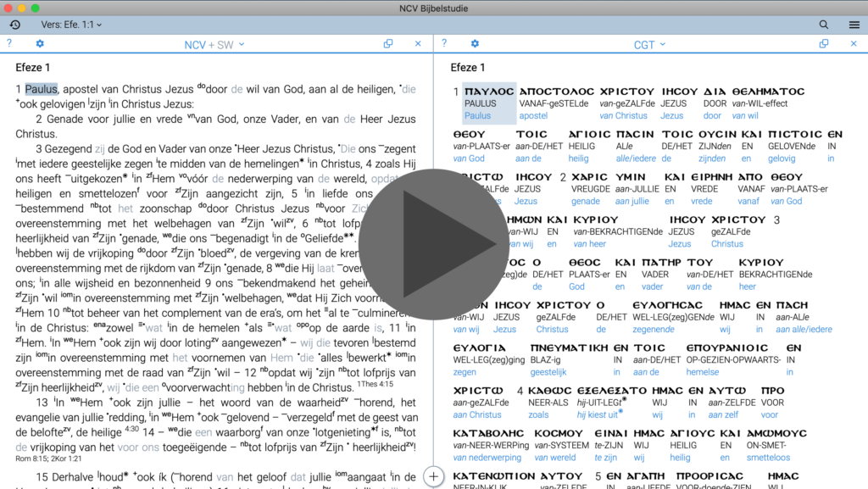Click the gloss 'geestelijk'
Image resolution: width=868 pixels, height=489 pixels.
pos(548,372)
